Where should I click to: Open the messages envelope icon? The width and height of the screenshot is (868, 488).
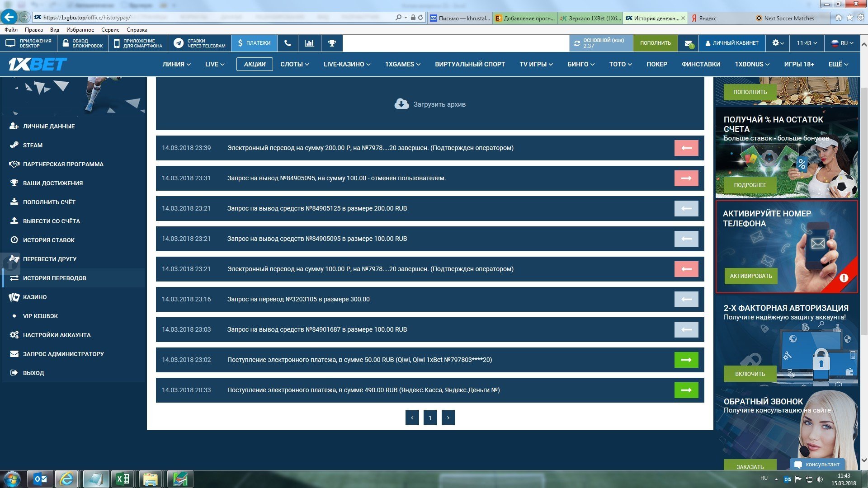(x=689, y=43)
